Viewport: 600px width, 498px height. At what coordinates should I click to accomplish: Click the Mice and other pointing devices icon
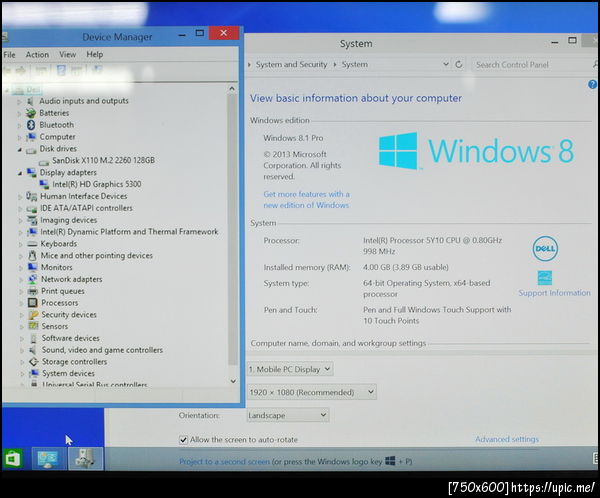pyautogui.click(x=33, y=255)
